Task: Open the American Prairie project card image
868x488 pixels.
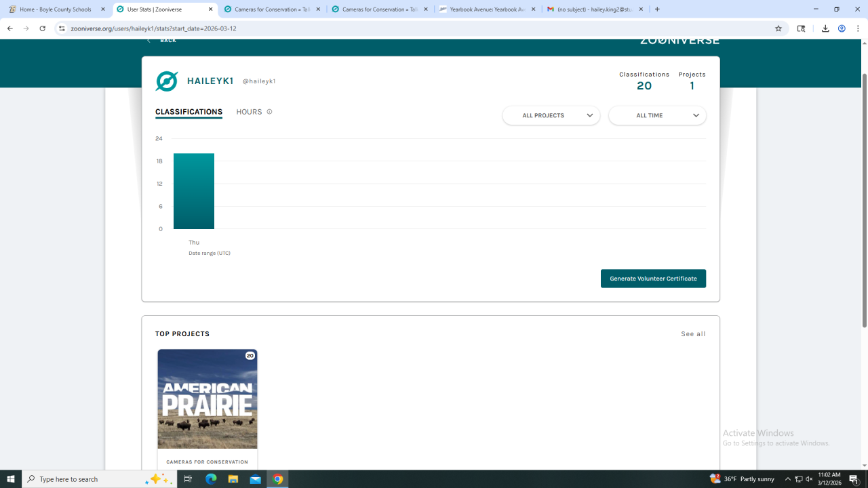Action: [208, 399]
